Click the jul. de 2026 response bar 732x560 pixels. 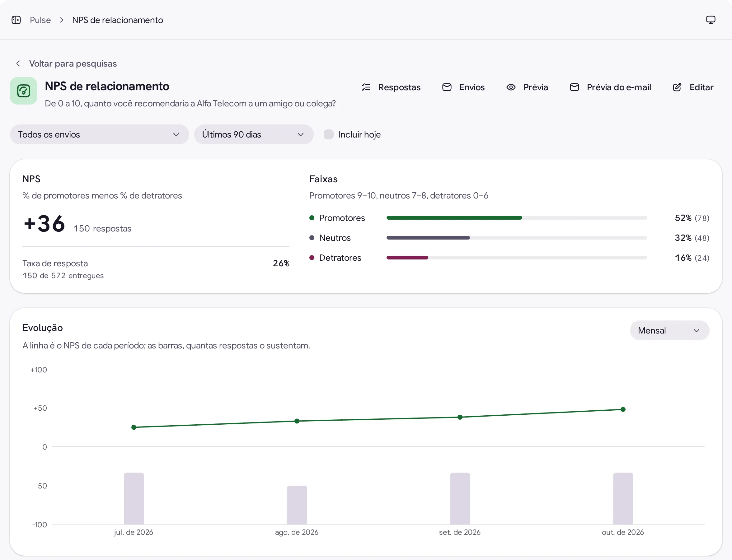pos(134,498)
